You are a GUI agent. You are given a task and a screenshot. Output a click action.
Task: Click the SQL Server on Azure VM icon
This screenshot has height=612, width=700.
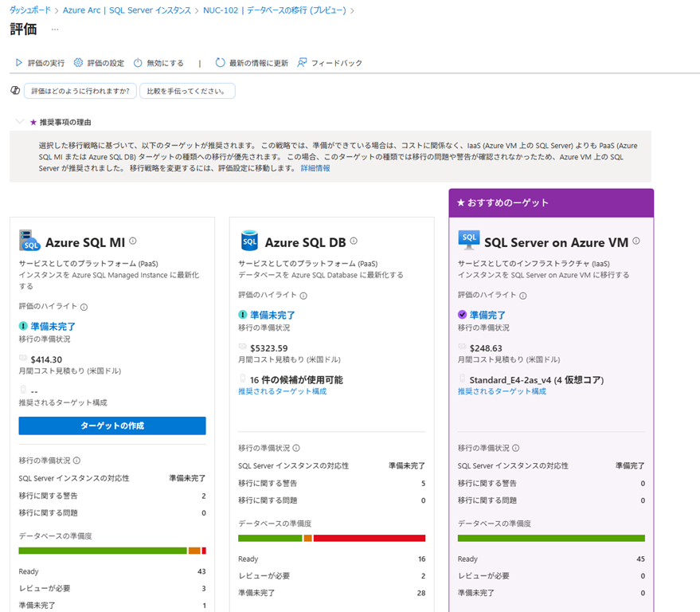coord(469,241)
